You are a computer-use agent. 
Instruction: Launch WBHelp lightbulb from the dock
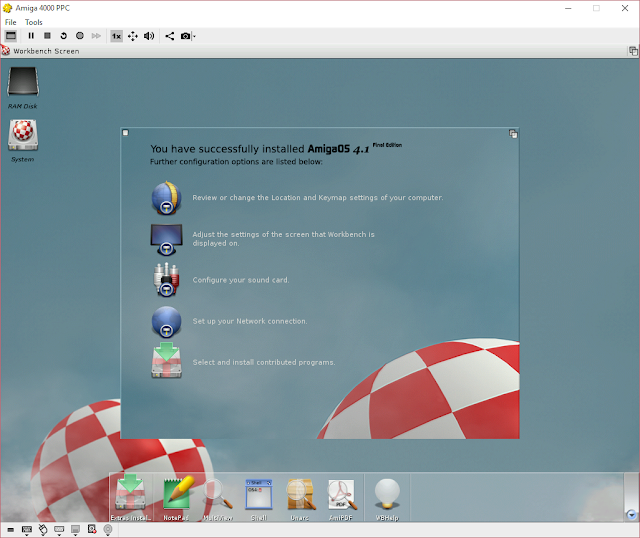[x=387, y=499]
